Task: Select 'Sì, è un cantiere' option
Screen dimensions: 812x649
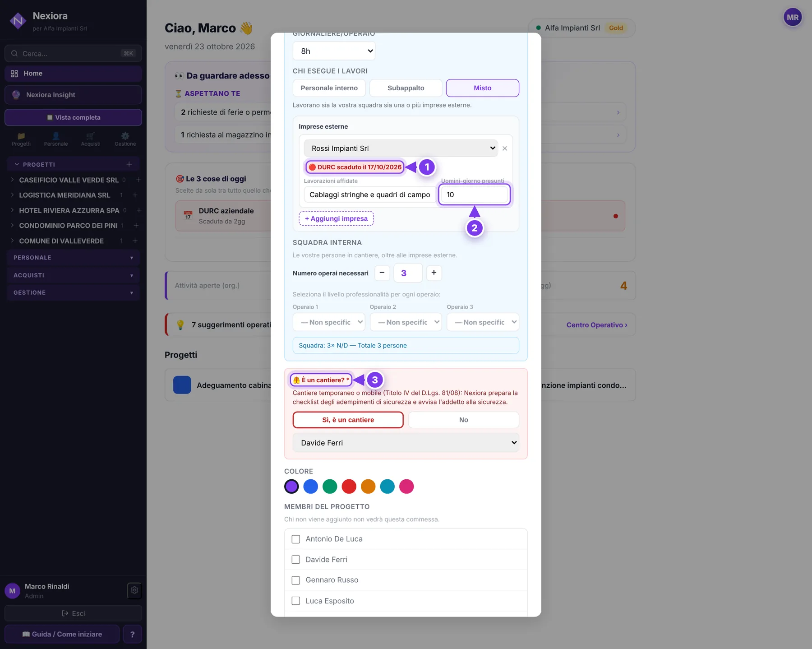Action: click(x=348, y=420)
